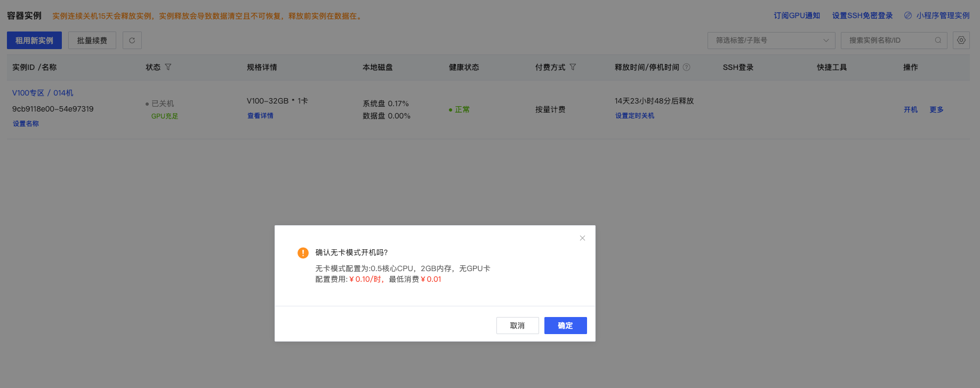Click the mini-program icon beside 小程序管理实例
The image size is (980, 388).
(908, 15)
